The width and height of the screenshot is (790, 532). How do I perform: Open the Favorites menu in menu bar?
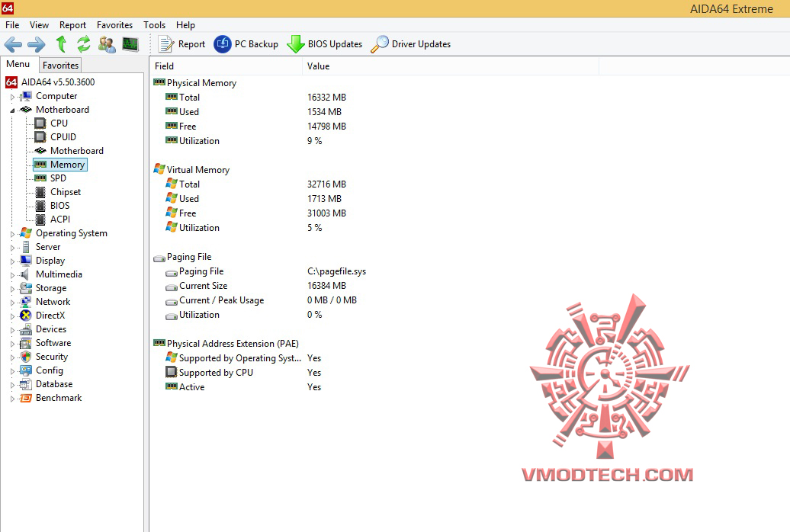click(114, 24)
